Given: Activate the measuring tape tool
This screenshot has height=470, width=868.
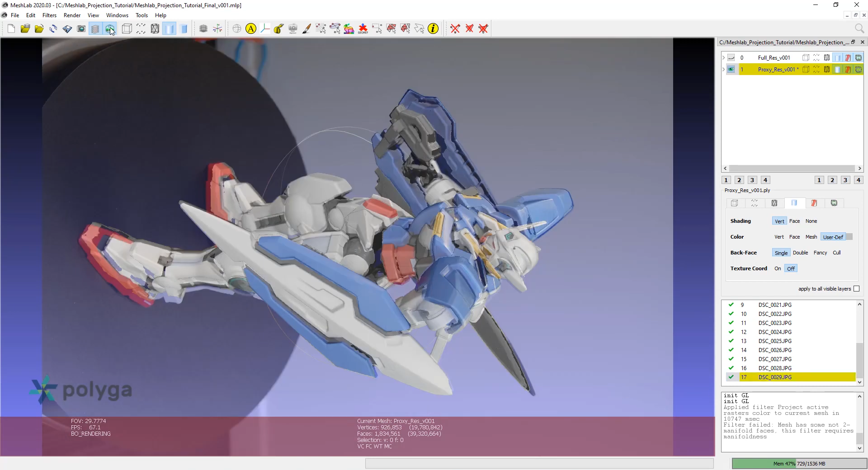Looking at the screenshot, I should pos(279,29).
